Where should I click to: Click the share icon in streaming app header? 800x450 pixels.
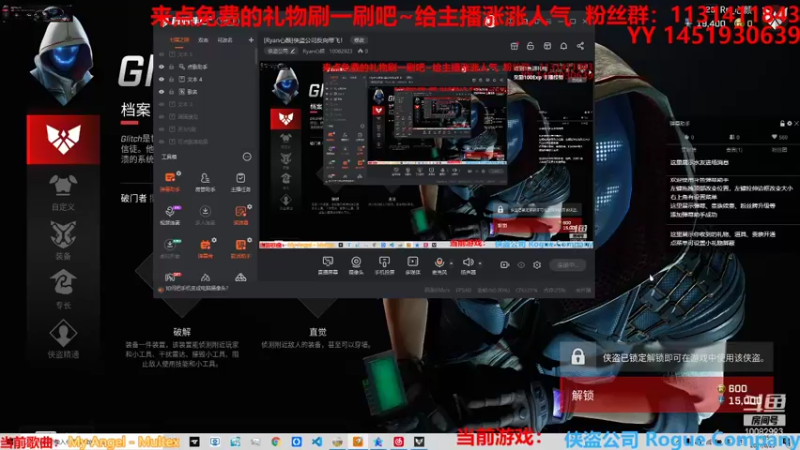pos(581,46)
